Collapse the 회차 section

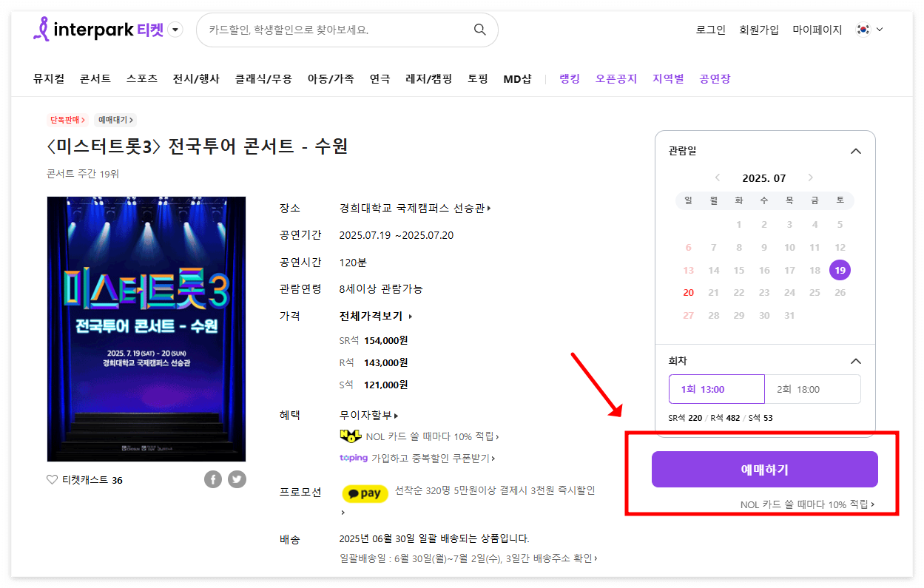coord(856,361)
